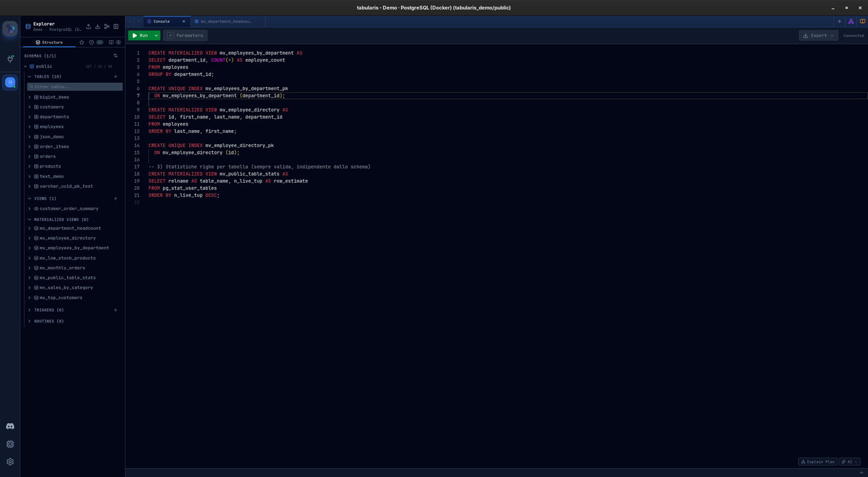Image resolution: width=868 pixels, height=477 pixels.
Task: Close the Console tab
Action: [x=183, y=21]
